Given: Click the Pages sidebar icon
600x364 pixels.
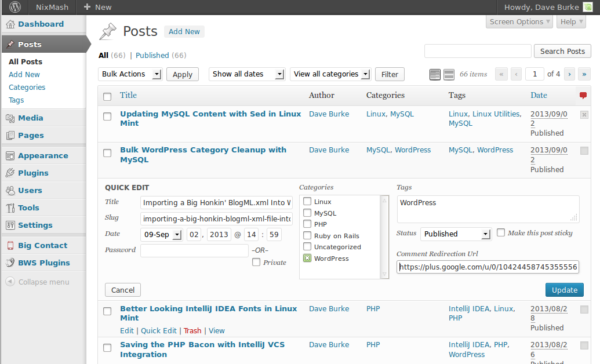Looking at the screenshot, I should pos(10,135).
